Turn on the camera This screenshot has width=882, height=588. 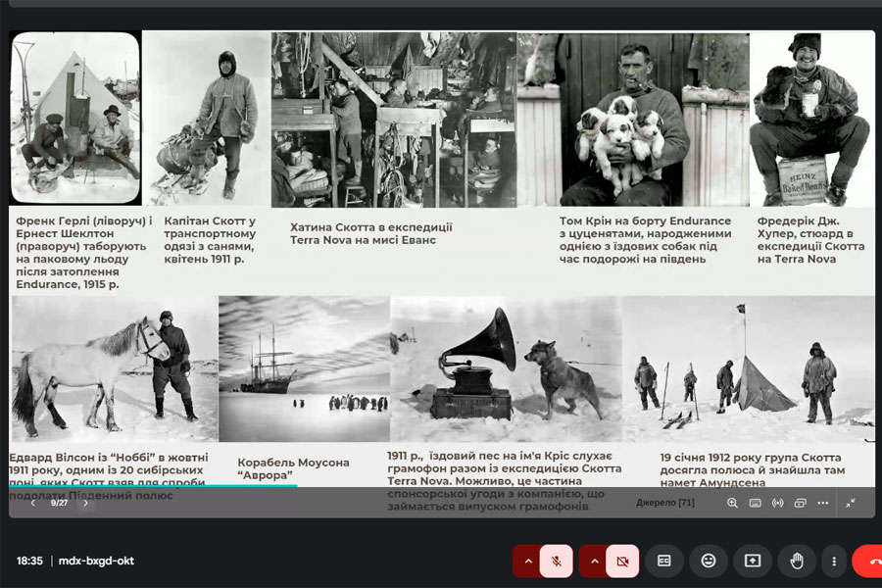click(x=621, y=561)
